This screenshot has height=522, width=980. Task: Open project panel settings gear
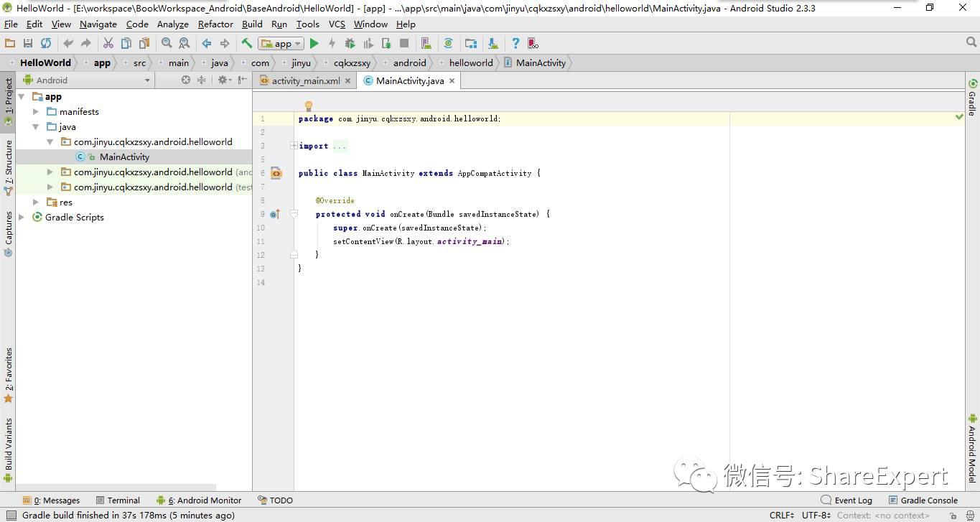click(223, 80)
